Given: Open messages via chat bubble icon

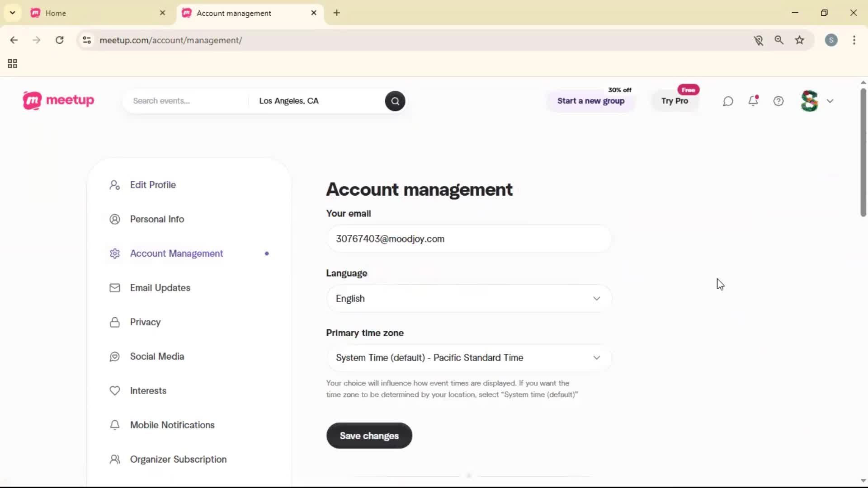Looking at the screenshot, I should (x=728, y=101).
